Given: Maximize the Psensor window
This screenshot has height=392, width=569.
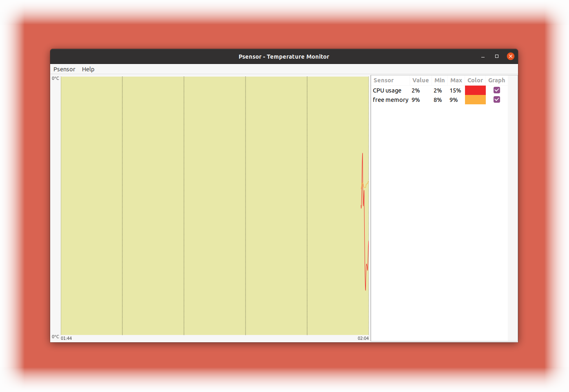Looking at the screenshot, I should coord(497,57).
